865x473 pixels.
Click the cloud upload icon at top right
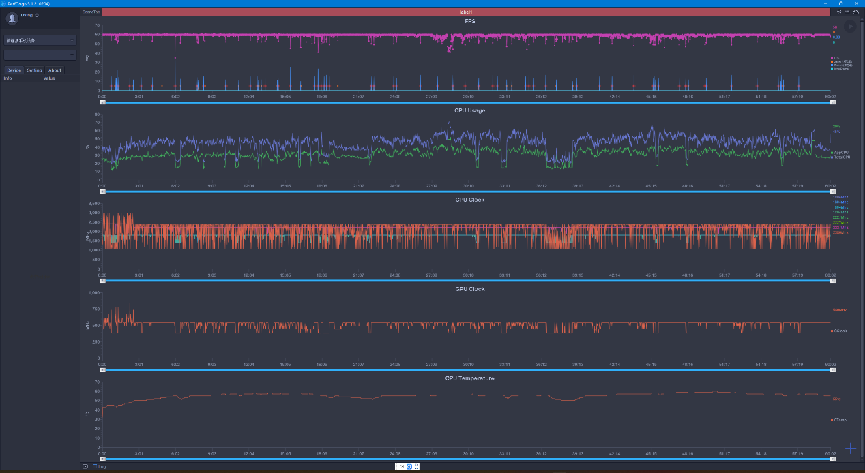[x=856, y=12]
